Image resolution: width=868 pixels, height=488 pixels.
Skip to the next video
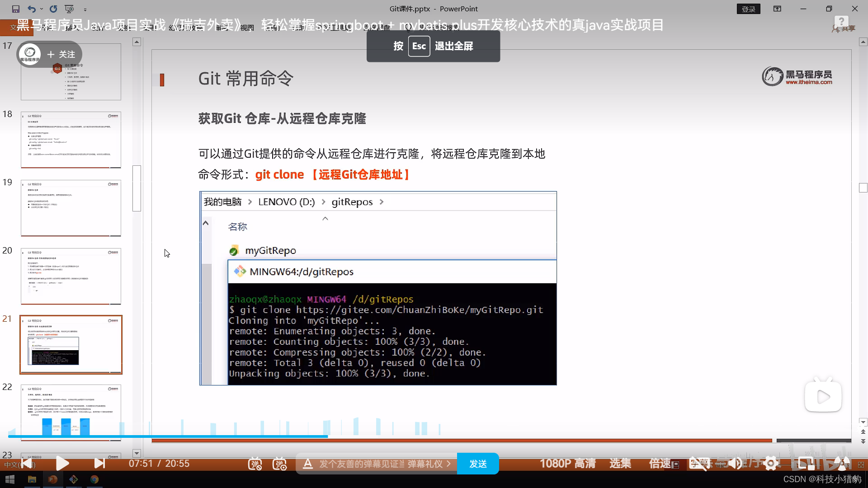(99, 463)
